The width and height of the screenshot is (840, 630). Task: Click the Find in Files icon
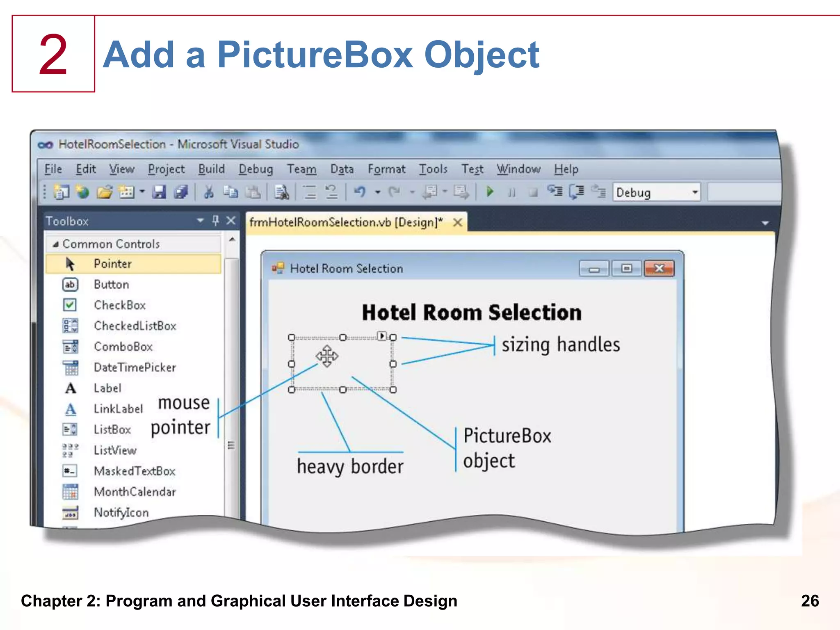tap(282, 192)
